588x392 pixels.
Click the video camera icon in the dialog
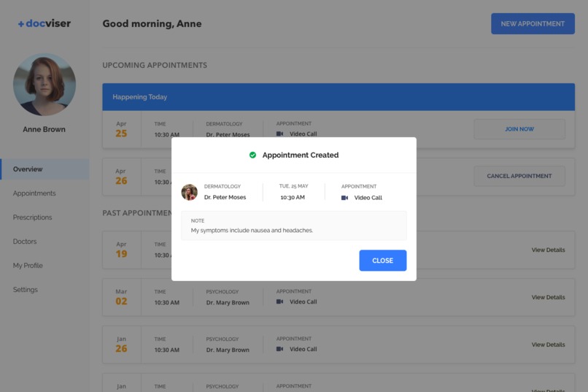coord(344,198)
